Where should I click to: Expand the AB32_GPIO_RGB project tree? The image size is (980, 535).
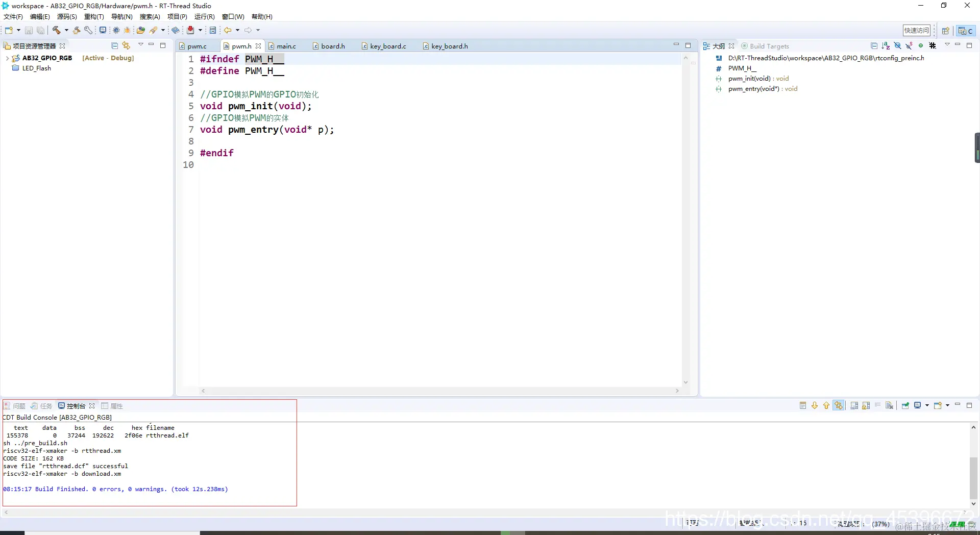click(7, 58)
